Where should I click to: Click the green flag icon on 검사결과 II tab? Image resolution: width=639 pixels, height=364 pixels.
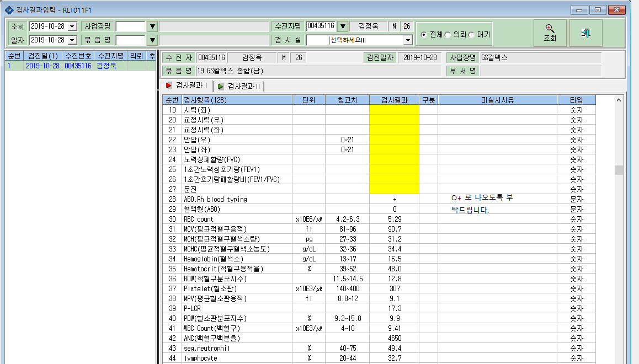[221, 87]
